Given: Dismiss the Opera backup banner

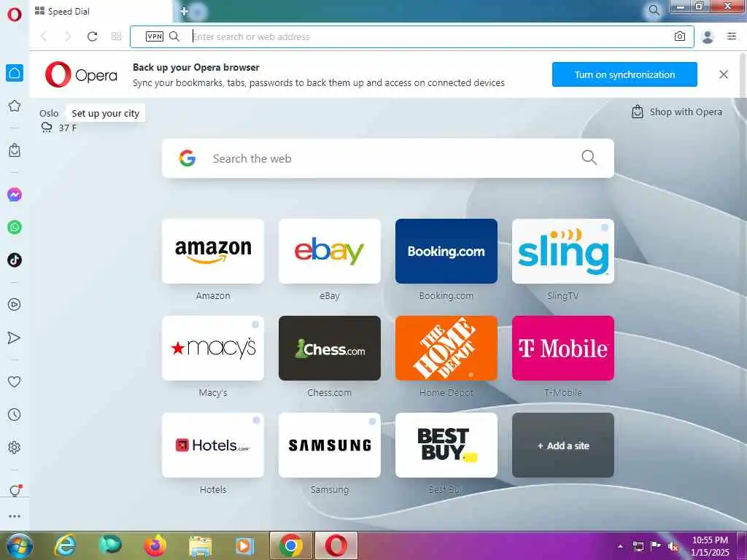Looking at the screenshot, I should (x=724, y=74).
